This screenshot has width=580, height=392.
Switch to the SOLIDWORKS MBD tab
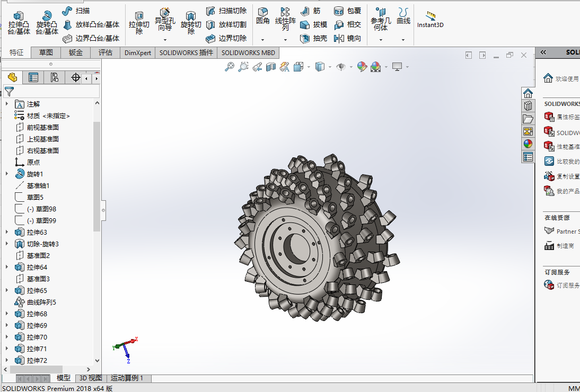(248, 52)
